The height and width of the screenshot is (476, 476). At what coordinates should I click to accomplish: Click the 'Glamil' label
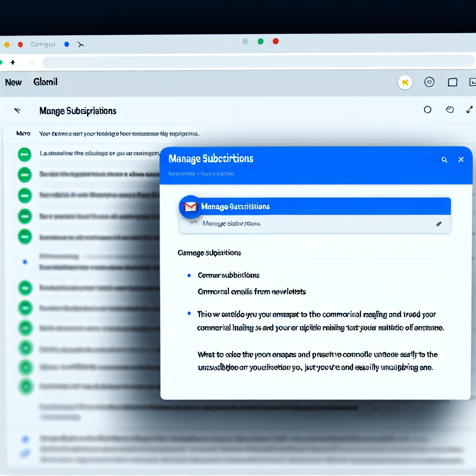[45, 82]
